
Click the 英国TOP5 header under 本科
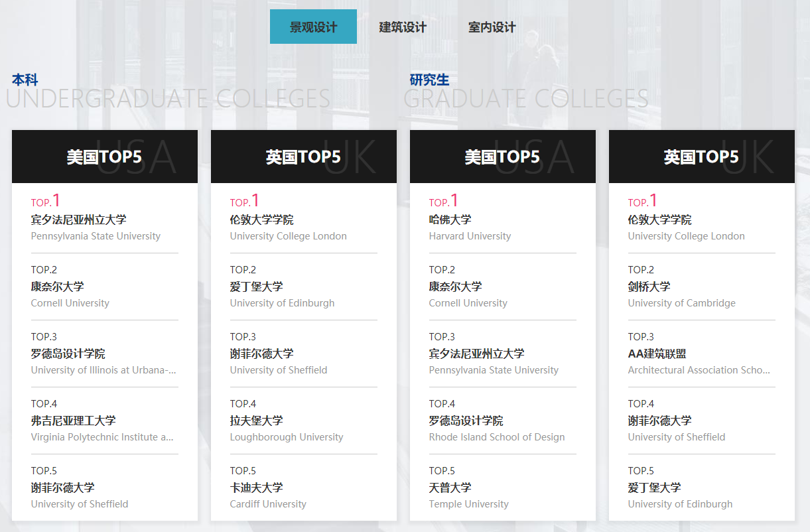(x=304, y=157)
